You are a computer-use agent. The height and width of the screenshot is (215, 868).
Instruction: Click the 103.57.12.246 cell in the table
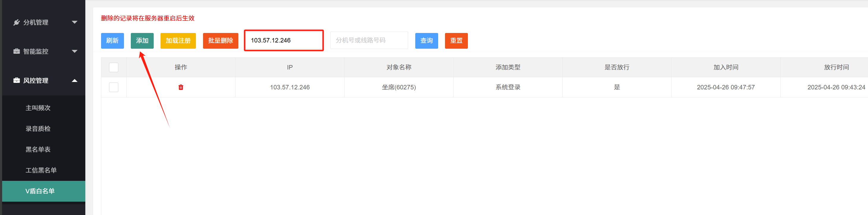[x=290, y=87]
